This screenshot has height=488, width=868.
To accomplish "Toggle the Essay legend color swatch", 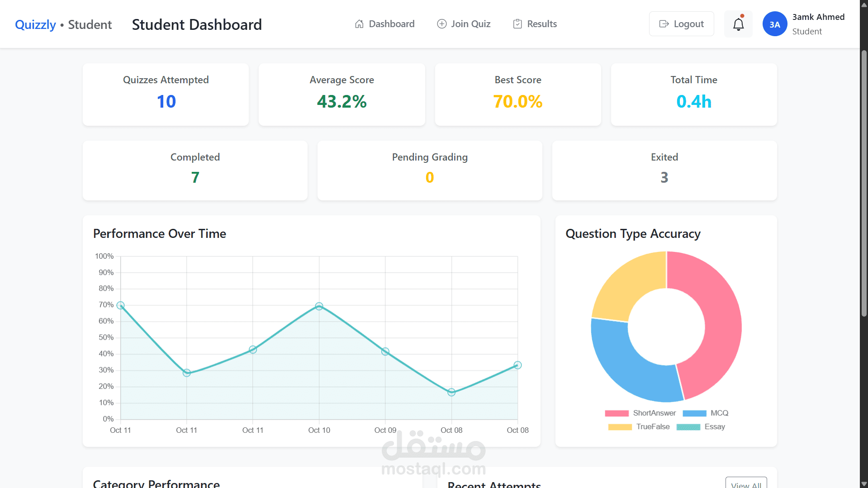I will (x=688, y=427).
